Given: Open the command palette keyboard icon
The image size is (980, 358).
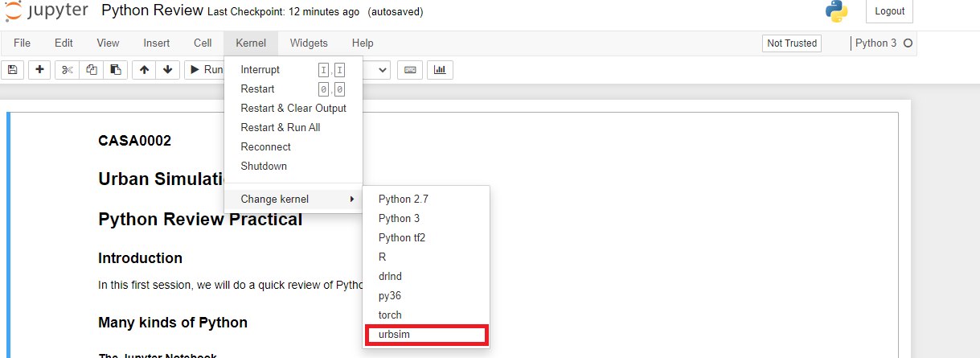Looking at the screenshot, I should (410, 70).
